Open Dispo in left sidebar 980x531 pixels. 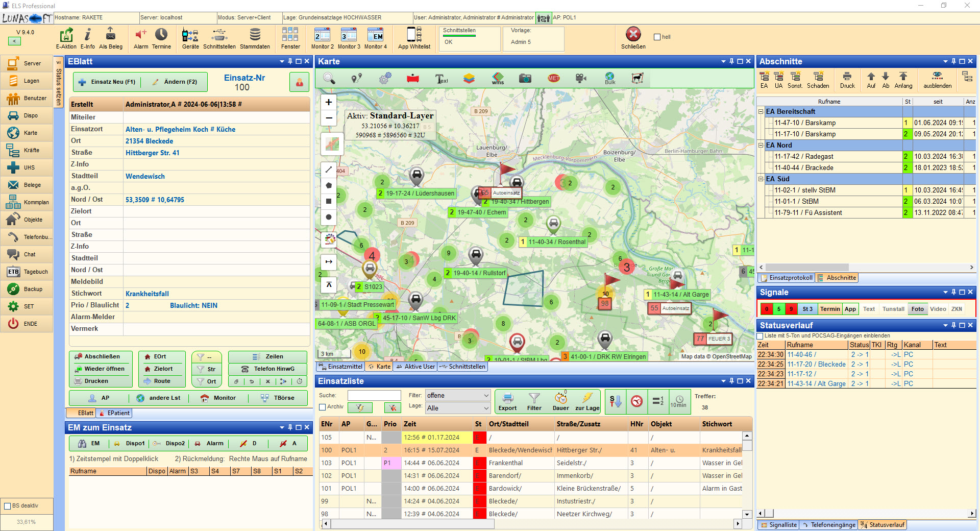[x=27, y=115]
